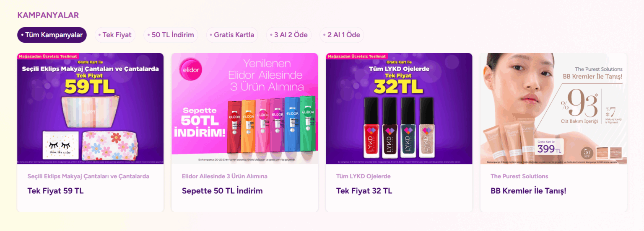Click the Tek Fiyat 59 TL title

(55, 191)
